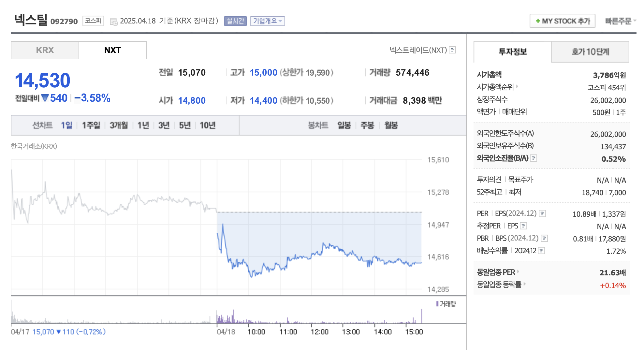Toggle to 봉차트 candle chart view

coord(317,125)
